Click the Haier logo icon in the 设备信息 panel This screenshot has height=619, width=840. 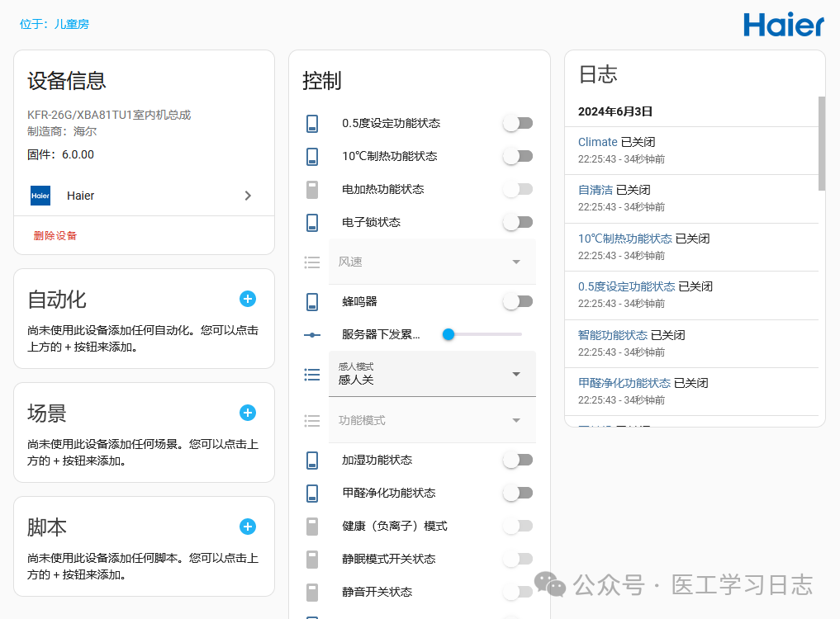[x=40, y=196]
